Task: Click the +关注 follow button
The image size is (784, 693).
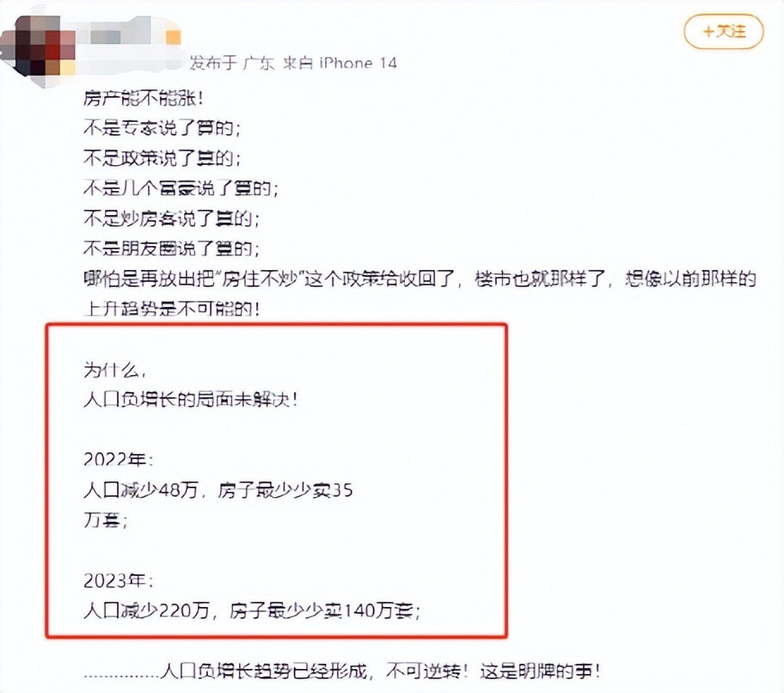Action: [724, 32]
